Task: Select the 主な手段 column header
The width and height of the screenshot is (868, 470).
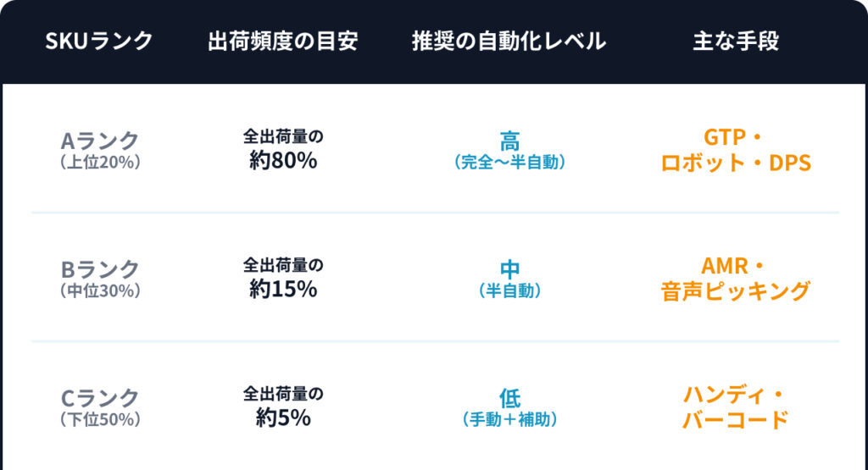Action: (x=735, y=41)
